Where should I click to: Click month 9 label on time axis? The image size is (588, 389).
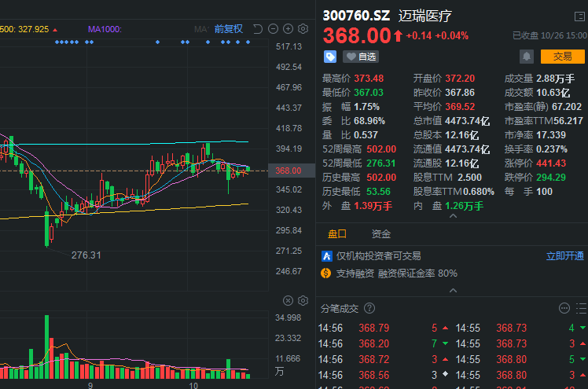point(90,385)
